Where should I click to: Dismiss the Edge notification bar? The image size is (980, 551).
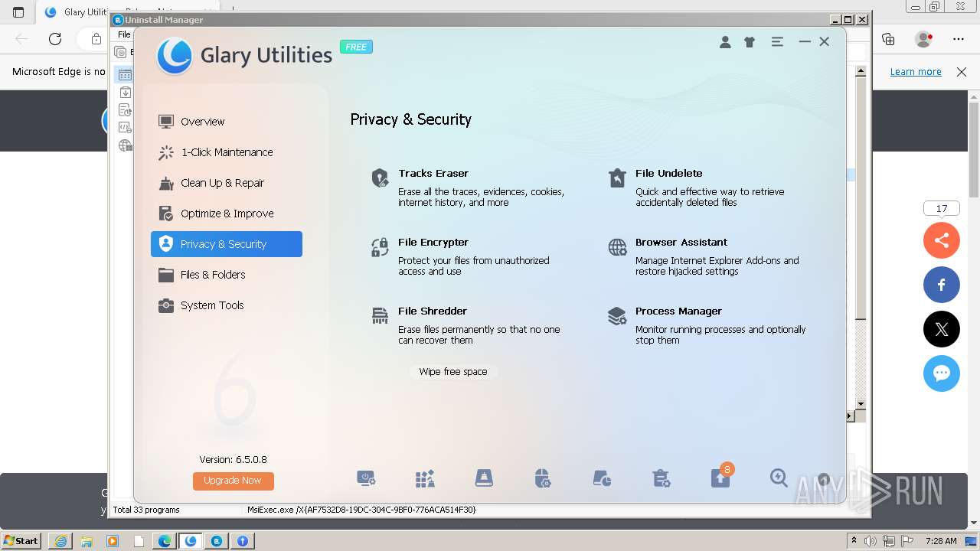point(962,72)
